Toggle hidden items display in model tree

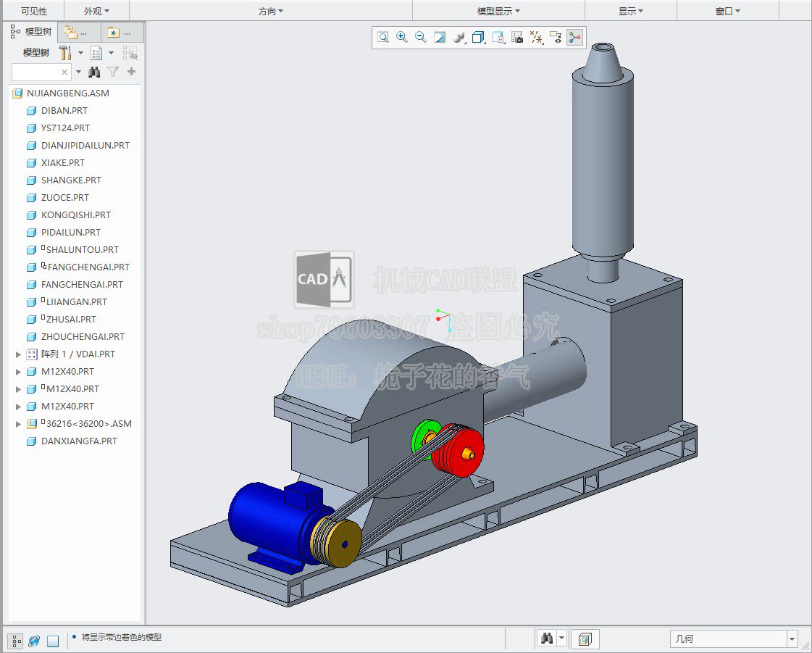click(129, 53)
